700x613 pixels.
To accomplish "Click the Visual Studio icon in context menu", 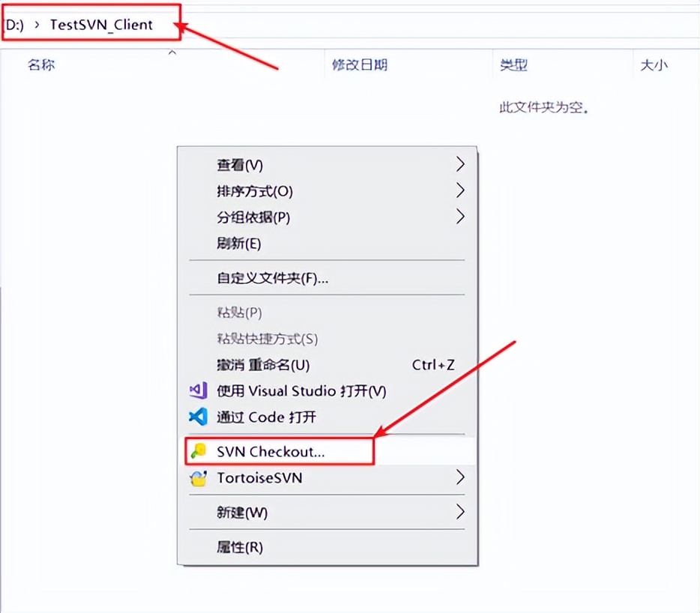I will click(198, 390).
